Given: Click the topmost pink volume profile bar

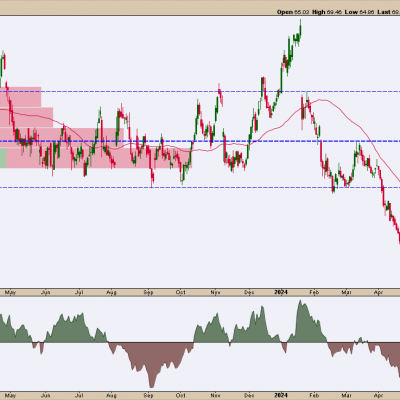Looking at the screenshot, I should pos(21,97).
